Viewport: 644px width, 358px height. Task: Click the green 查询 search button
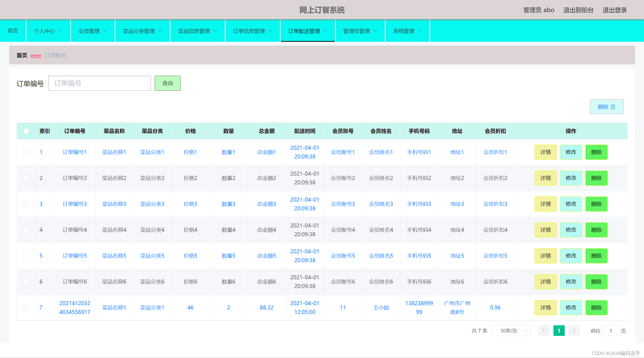(168, 83)
